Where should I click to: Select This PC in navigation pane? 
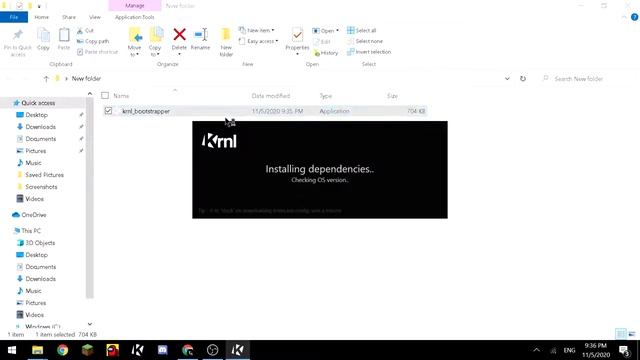pyautogui.click(x=27, y=231)
